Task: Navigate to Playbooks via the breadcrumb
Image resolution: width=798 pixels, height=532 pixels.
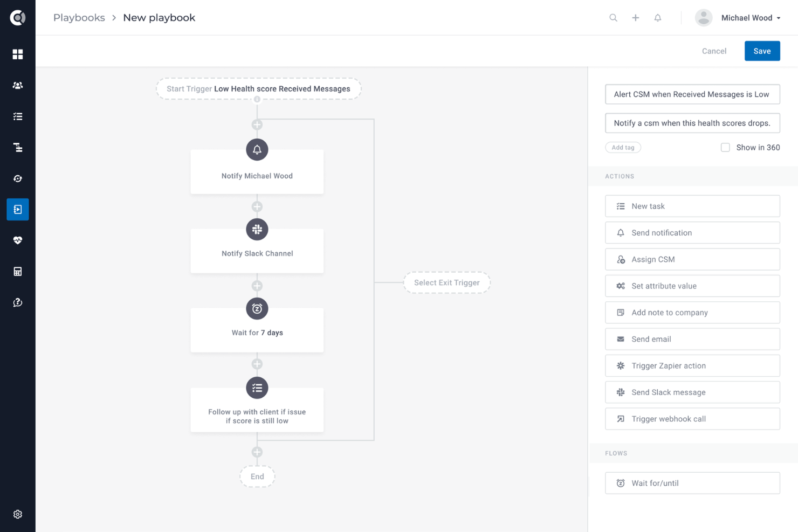Action: coord(79,17)
